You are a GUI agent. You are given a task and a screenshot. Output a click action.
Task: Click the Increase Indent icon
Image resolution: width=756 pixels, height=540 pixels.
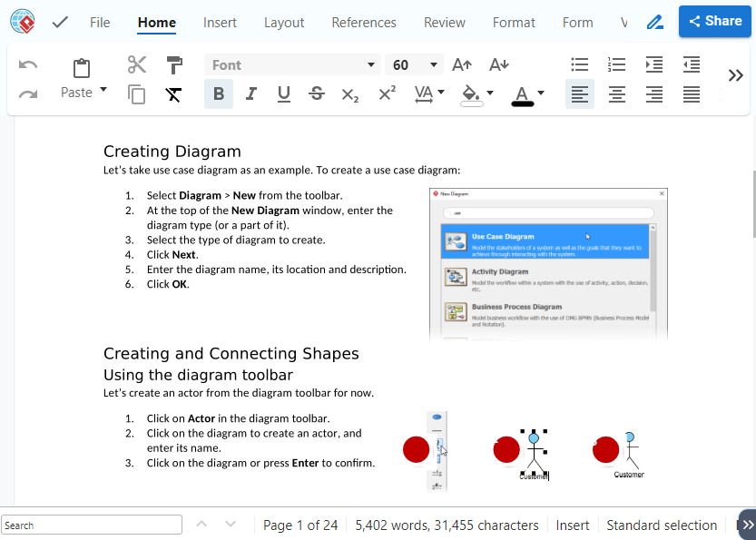[654, 64]
